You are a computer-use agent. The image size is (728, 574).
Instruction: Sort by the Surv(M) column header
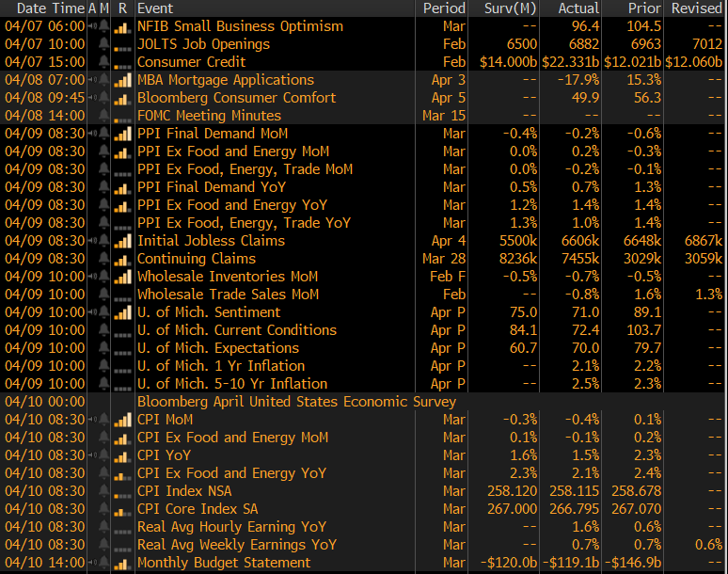pyautogui.click(x=510, y=8)
